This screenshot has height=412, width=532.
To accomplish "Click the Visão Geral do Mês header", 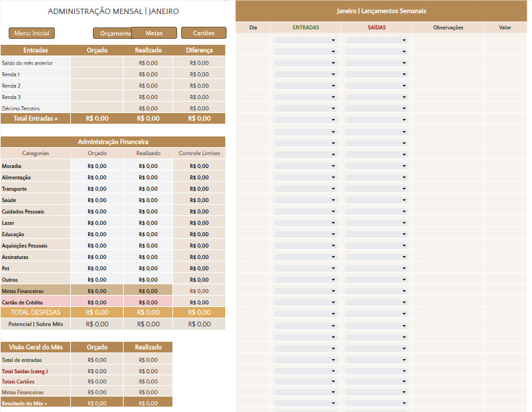I will pos(35,347).
